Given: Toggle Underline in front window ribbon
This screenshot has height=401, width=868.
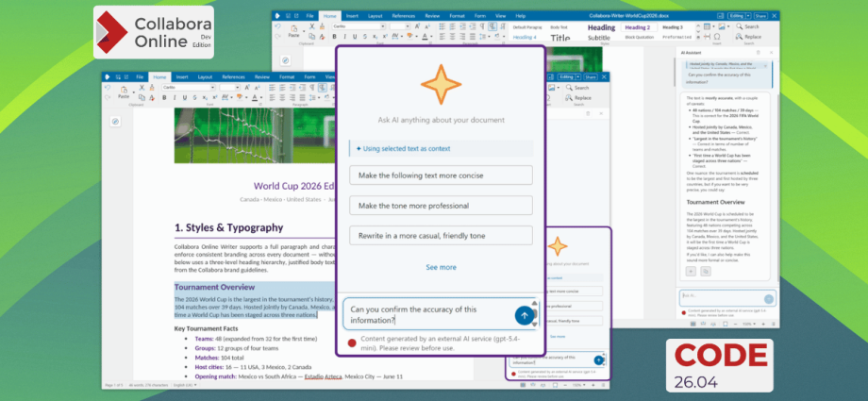Looking at the screenshot, I should [185, 97].
